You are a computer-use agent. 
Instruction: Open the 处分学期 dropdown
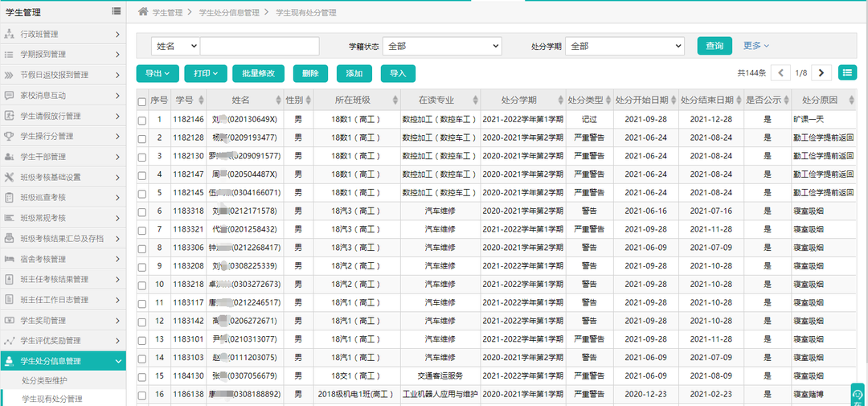click(624, 46)
